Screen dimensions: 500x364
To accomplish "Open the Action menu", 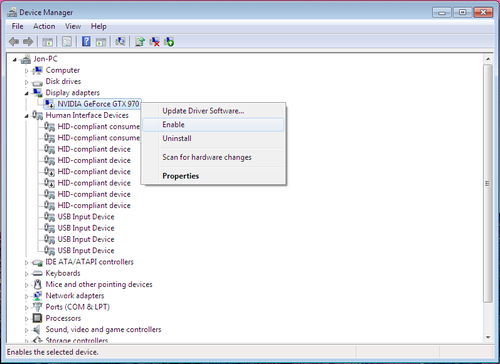I will tap(44, 26).
